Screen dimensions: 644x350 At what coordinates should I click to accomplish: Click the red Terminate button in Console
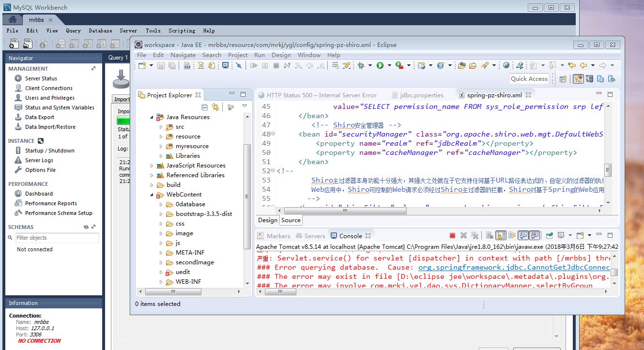click(x=452, y=236)
